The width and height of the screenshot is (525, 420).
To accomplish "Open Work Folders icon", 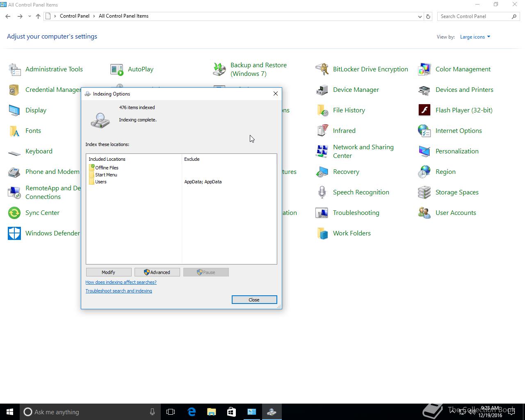I will pos(322,233).
